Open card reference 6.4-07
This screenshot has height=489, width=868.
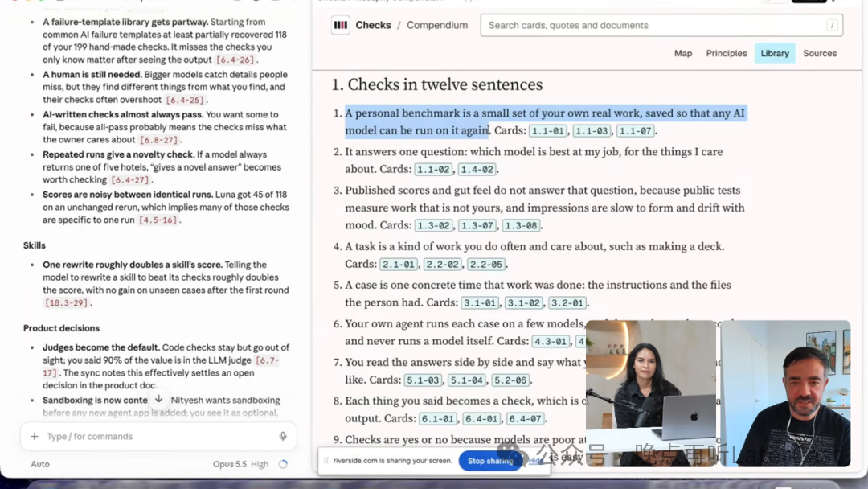coord(524,419)
